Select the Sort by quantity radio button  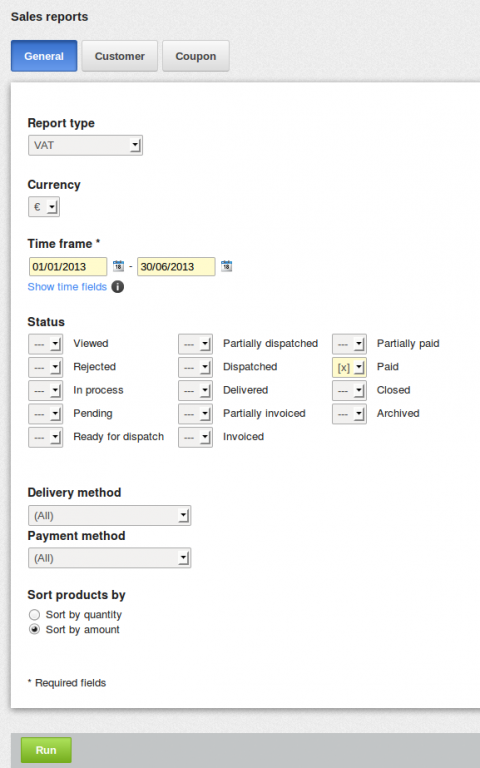pyautogui.click(x=34, y=614)
